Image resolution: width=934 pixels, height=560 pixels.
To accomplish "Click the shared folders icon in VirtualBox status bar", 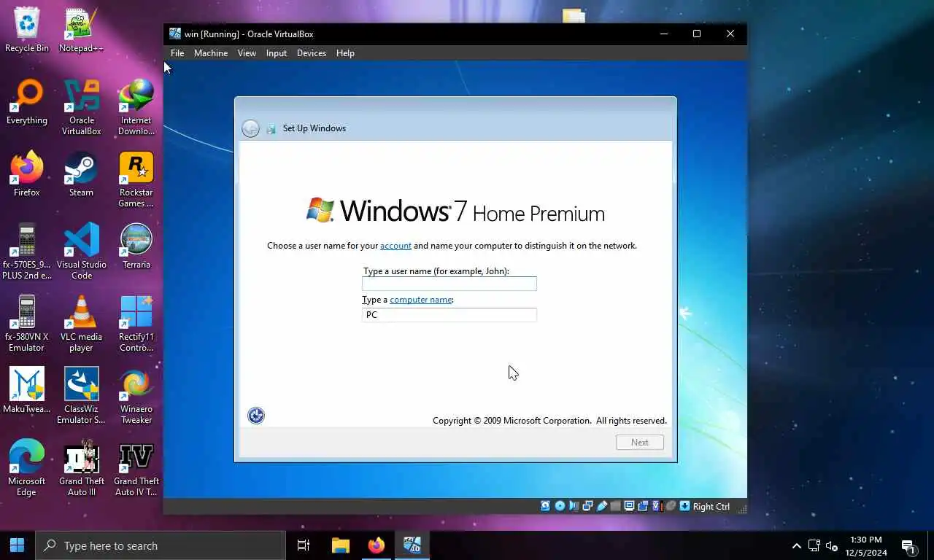I will [616, 506].
